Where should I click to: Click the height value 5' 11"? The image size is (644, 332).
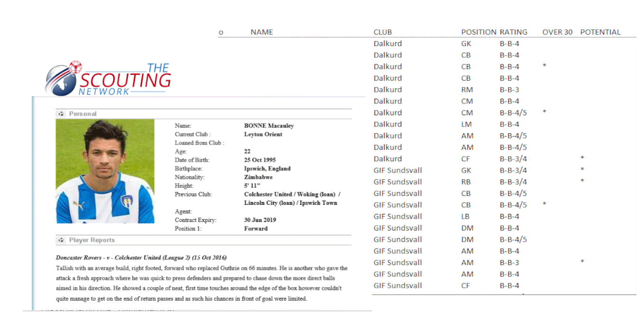click(251, 185)
